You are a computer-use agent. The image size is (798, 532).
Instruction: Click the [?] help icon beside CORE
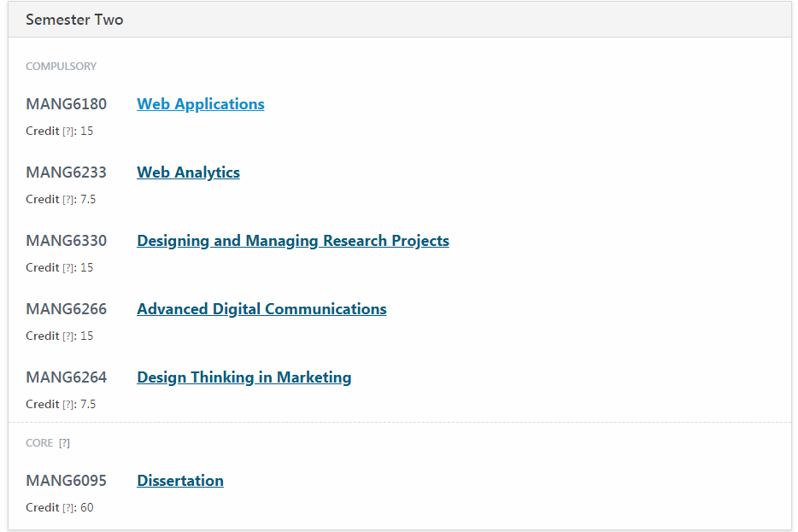(x=64, y=443)
